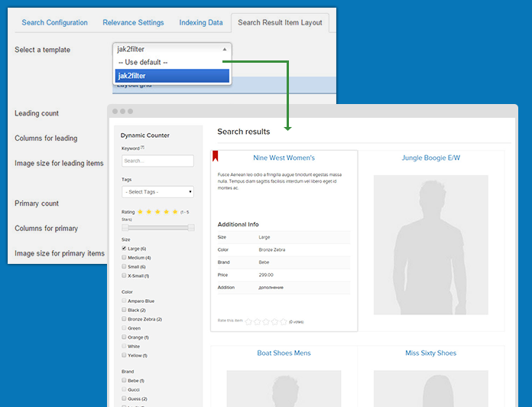Image resolution: width=532 pixels, height=407 pixels.
Task: Check the Bebe (1) brand filter
Action: click(x=124, y=380)
